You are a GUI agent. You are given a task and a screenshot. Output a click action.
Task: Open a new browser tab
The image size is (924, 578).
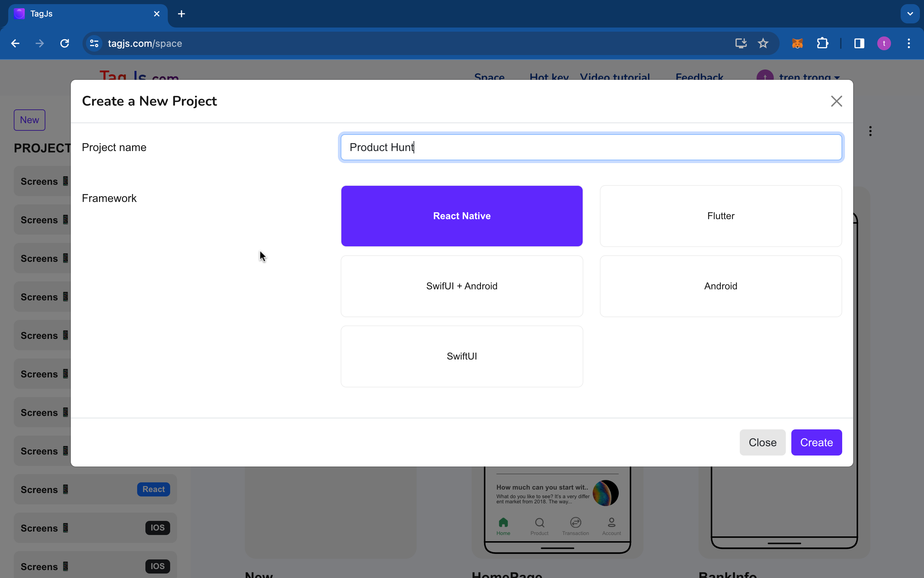pyautogui.click(x=181, y=14)
